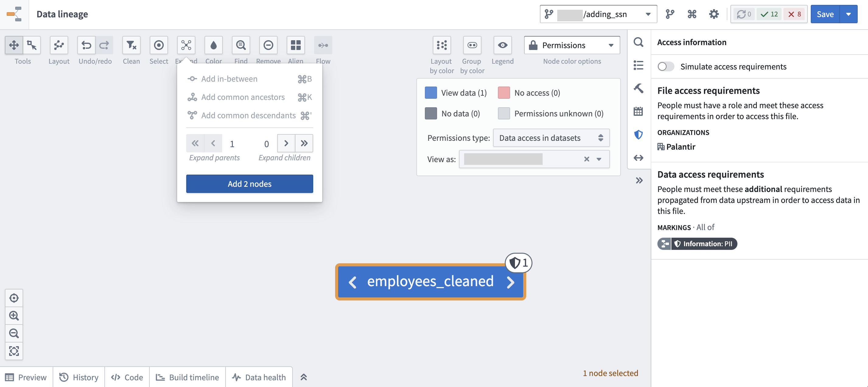Click the Add 2 nodes button
Viewport: 868px width, 387px height.
[x=249, y=184]
